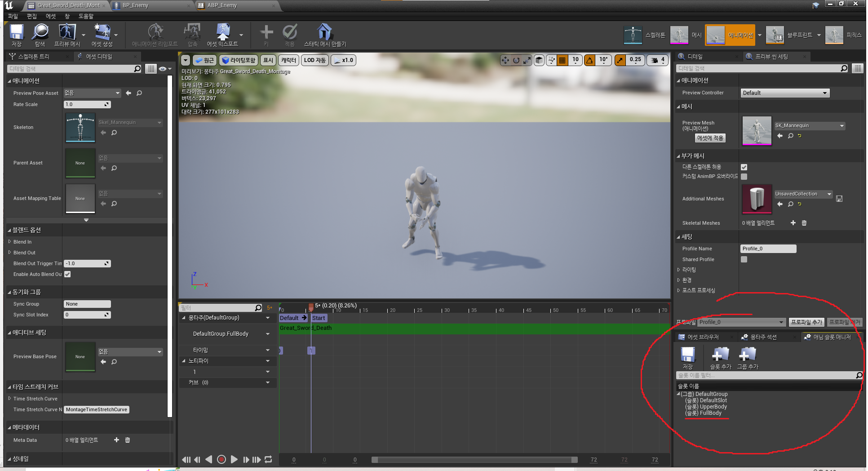The height and width of the screenshot is (471, 868).
Task: Toggle 커스텀 AnimBP 오버라이드 checkbox
Action: [744, 177]
